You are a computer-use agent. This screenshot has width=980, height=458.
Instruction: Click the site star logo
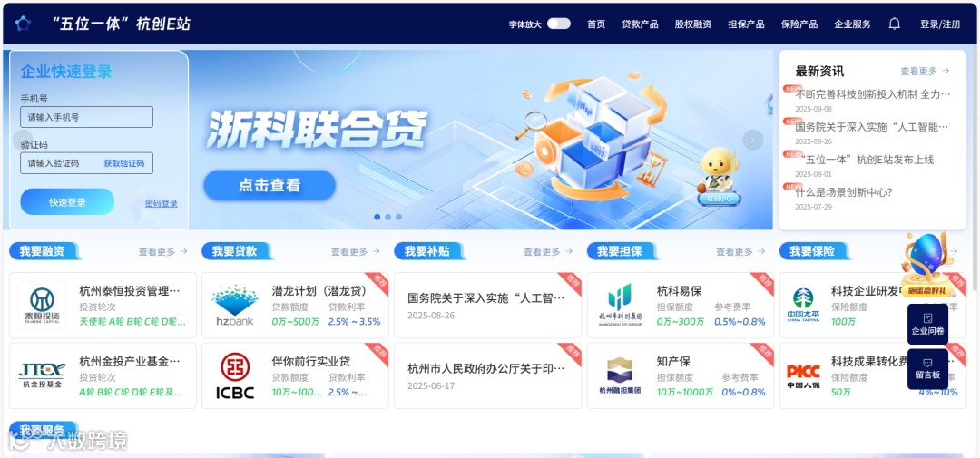pos(23,24)
